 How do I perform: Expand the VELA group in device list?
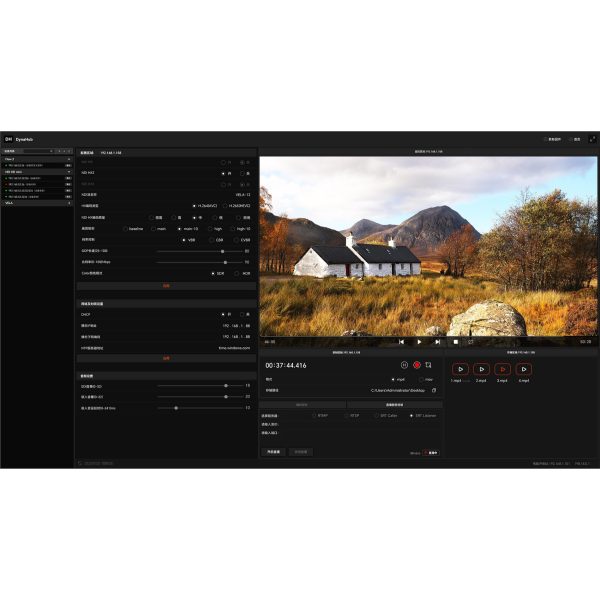[x=69, y=202]
